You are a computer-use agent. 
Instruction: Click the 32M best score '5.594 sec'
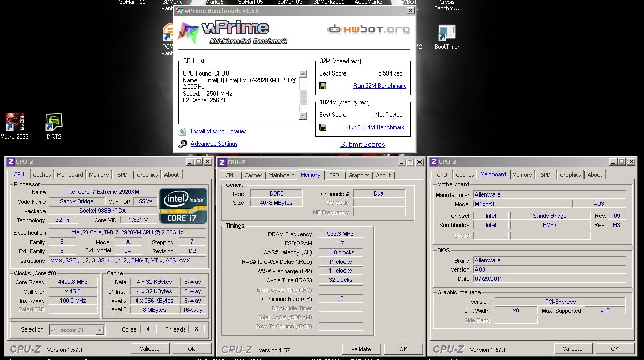point(390,73)
